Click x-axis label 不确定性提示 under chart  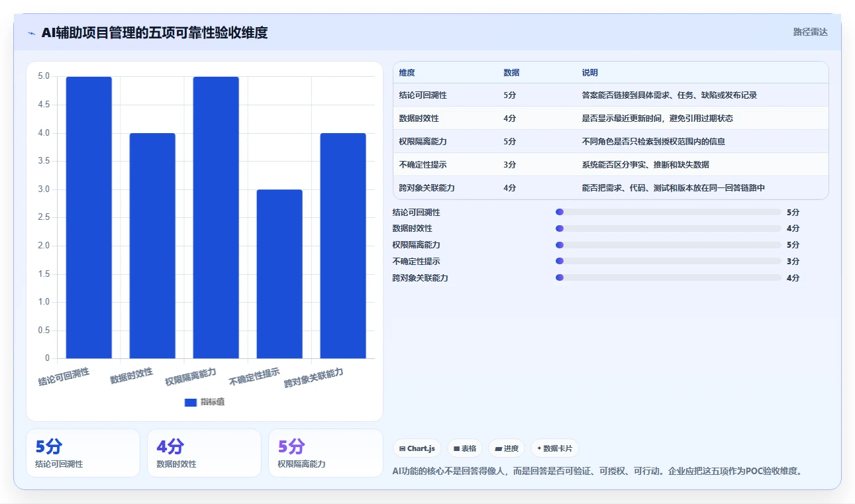(254, 378)
